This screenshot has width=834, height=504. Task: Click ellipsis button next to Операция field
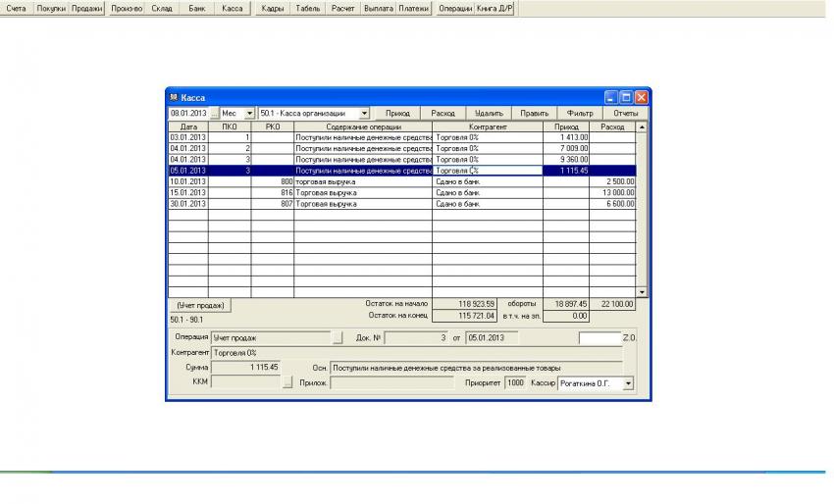coord(338,337)
